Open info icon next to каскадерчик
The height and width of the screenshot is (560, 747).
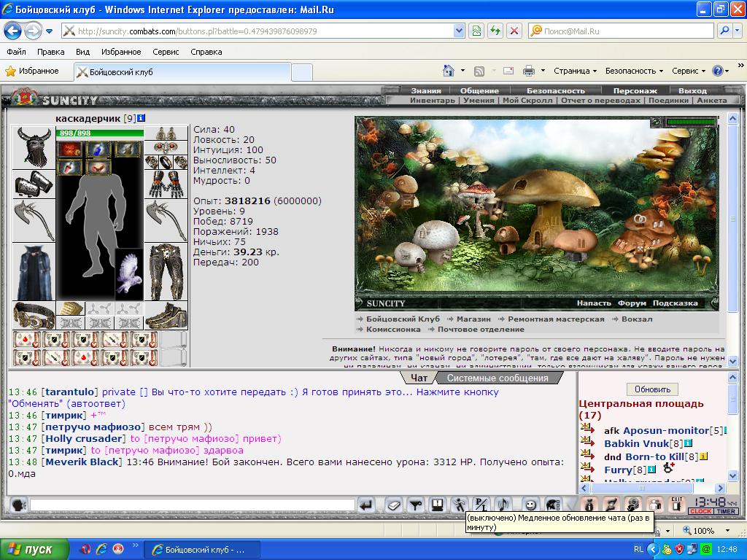pyautogui.click(x=142, y=118)
